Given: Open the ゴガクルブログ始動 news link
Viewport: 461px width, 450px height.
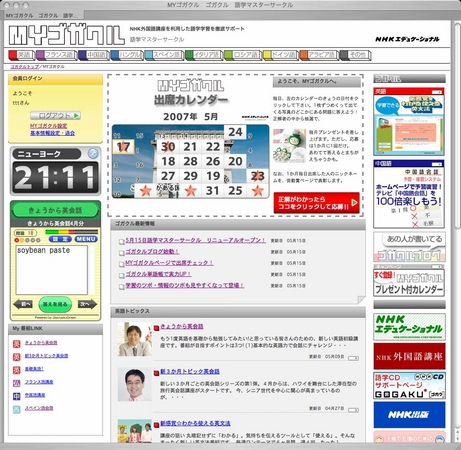Looking at the screenshot, I should pos(152,252).
